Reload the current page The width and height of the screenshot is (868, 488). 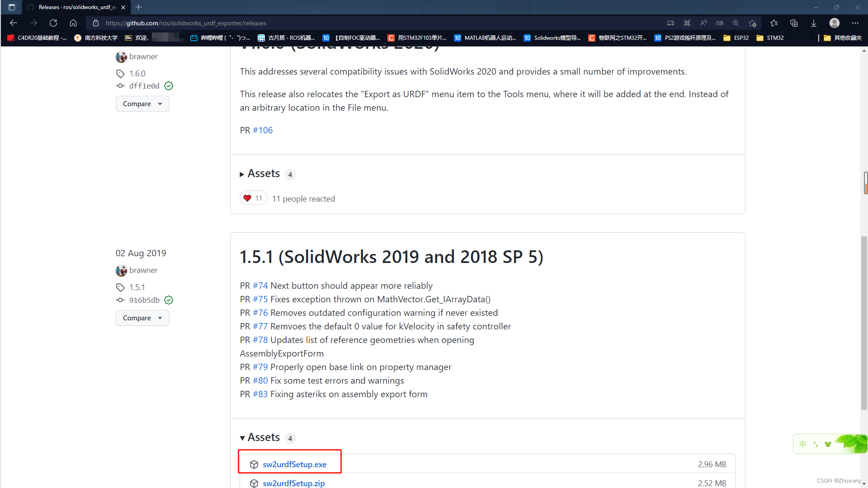pyautogui.click(x=53, y=23)
